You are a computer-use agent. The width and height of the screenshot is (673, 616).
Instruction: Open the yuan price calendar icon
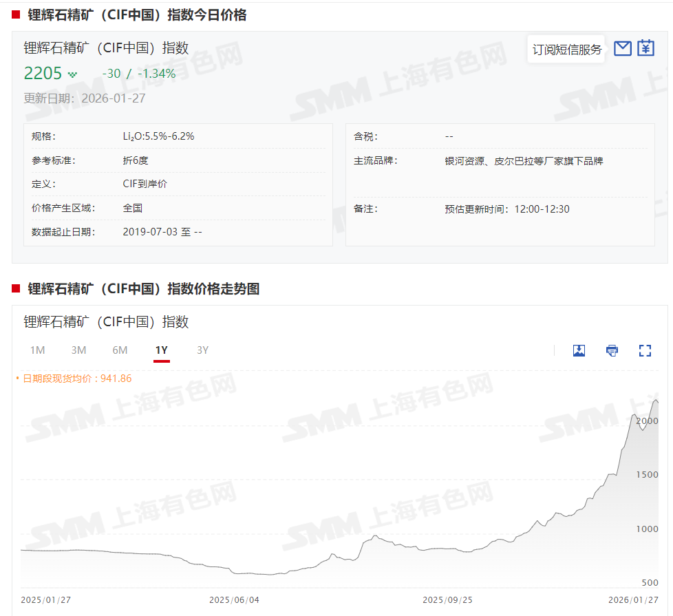(x=645, y=48)
